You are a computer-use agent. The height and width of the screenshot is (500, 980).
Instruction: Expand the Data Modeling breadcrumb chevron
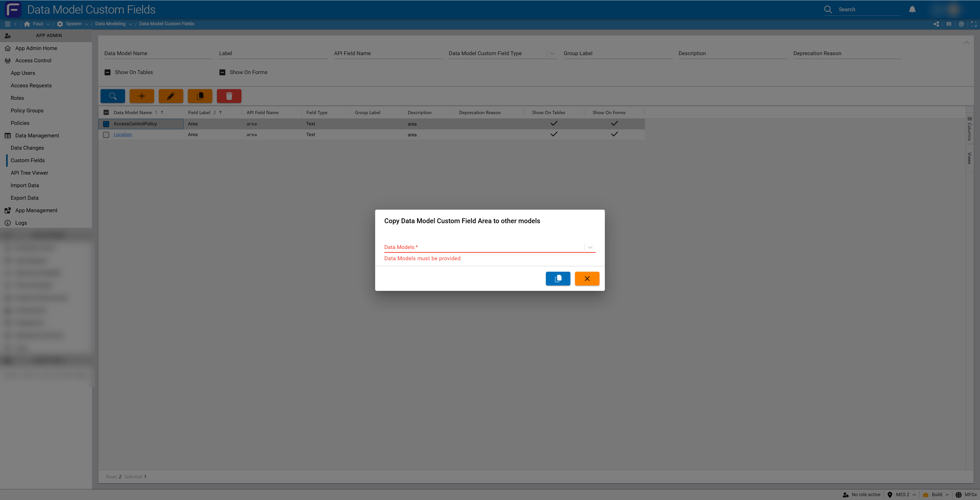[x=130, y=24]
